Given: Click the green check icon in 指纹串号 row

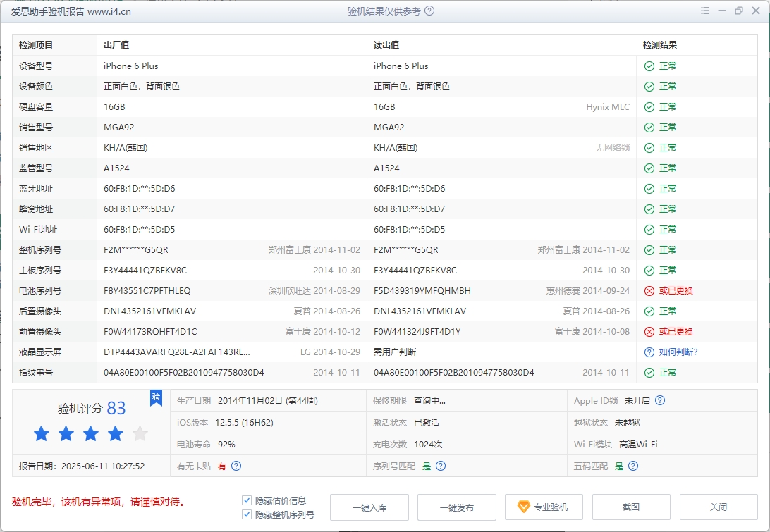Looking at the screenshot, I should tap(649, 373).
